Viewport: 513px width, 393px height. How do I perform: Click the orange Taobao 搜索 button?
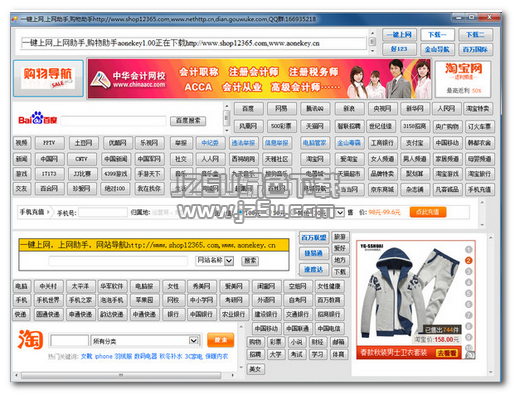coord(220,340)
